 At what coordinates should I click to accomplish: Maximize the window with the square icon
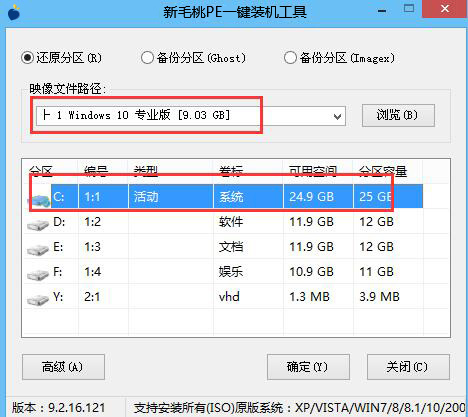pyautogui.click(x=409, y=9)
